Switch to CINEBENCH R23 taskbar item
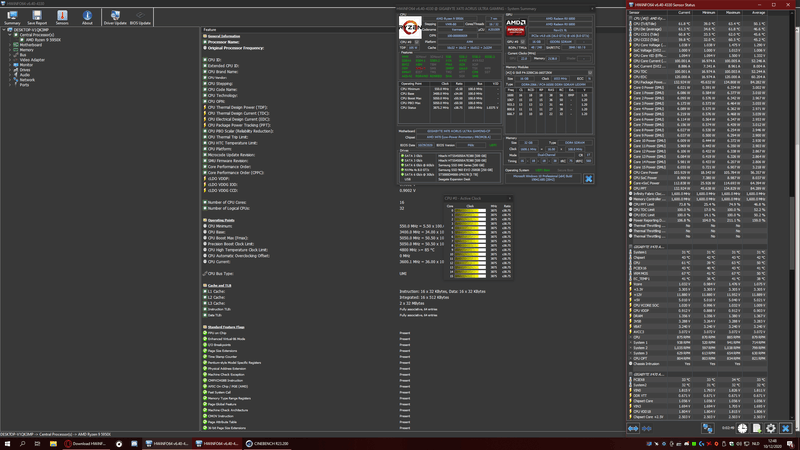This screenshot has height=450, width=800. [x=267, y=444]
